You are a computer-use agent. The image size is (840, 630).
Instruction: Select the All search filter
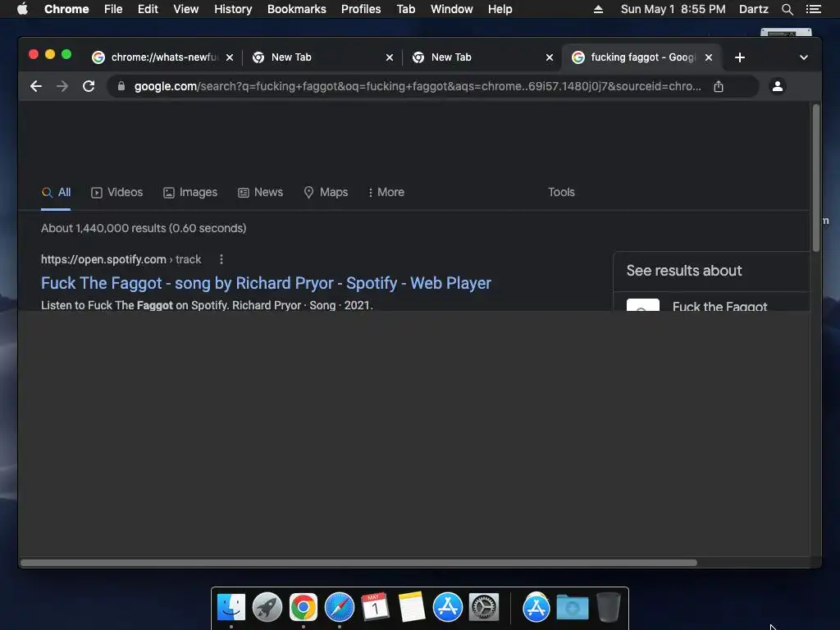[x=57, y=192]
